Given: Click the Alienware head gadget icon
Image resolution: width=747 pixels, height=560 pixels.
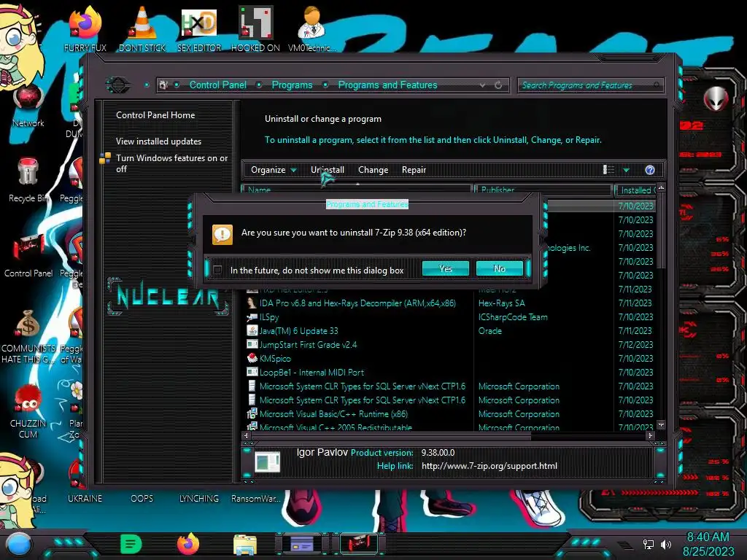Looking at the screenshot, I should click(716, 99).
